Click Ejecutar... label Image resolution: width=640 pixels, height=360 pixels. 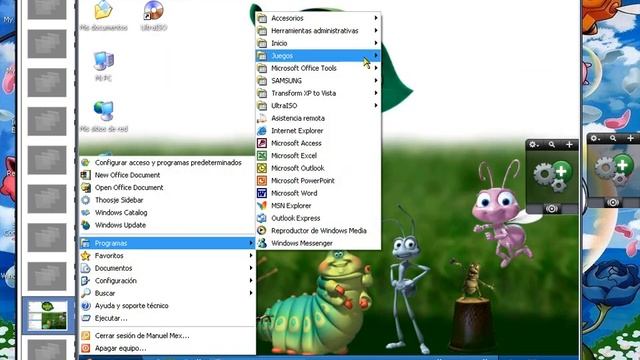pos(111,318)
